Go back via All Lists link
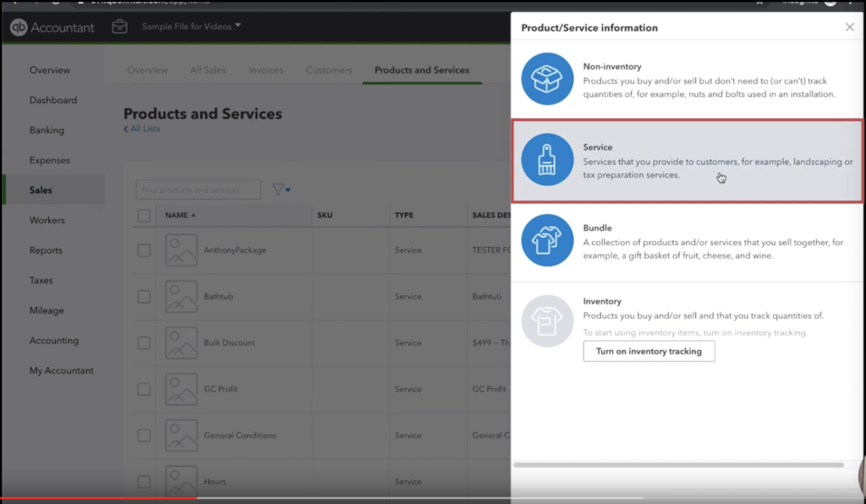The height and width of the screenshot is (504, 866). click(x=142, y=129)
